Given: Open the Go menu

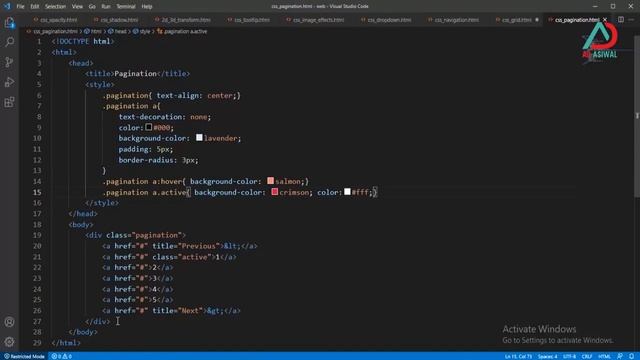Looking at the screenshot, I should point(92,7).
